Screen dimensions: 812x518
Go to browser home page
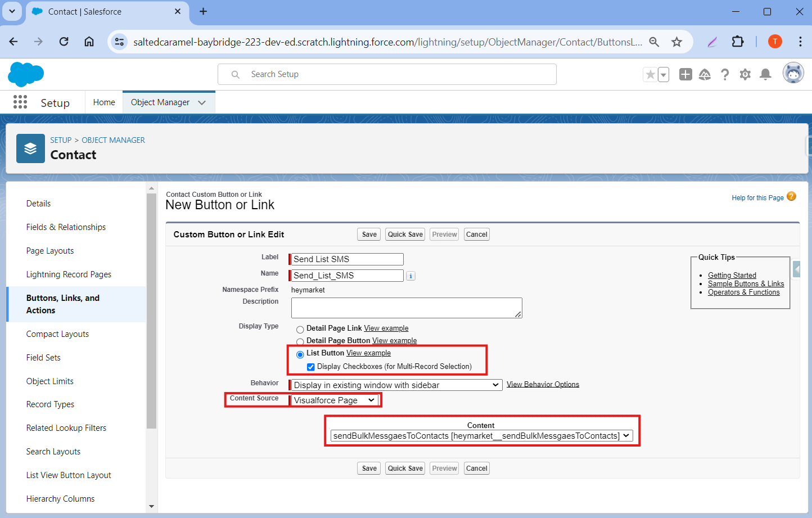point(89,42)
